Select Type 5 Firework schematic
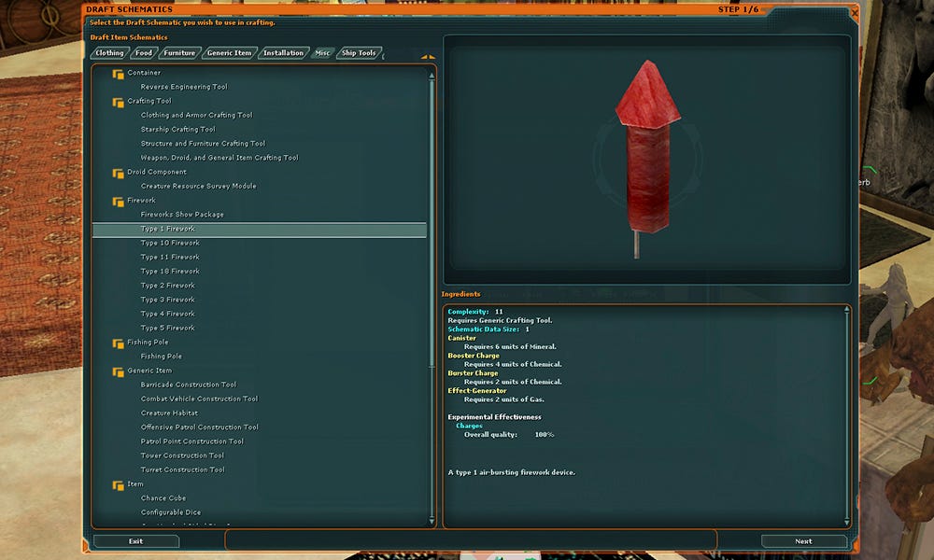The image size is (934, 560). (168, 328)
